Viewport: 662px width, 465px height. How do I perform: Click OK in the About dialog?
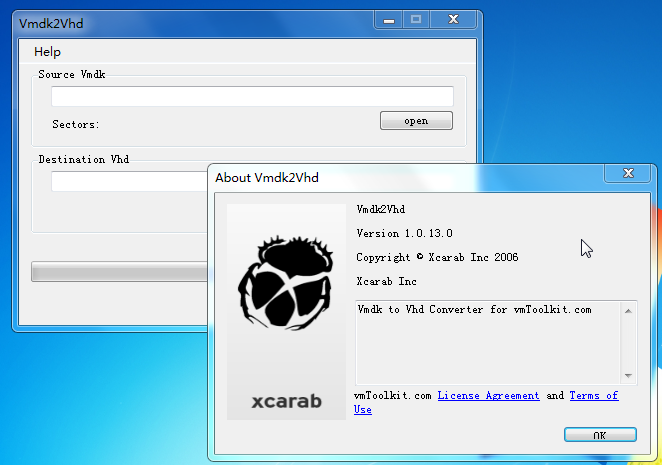click(x=600, y=435)
